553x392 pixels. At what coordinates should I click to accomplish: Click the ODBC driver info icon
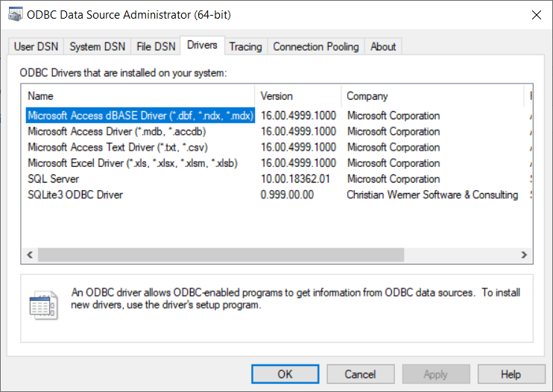pos(43,305)
